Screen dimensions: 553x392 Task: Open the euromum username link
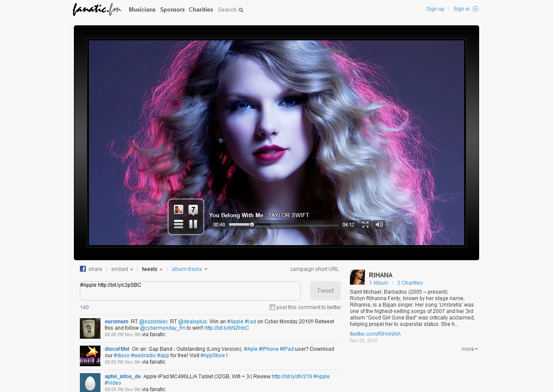(116, 322)
